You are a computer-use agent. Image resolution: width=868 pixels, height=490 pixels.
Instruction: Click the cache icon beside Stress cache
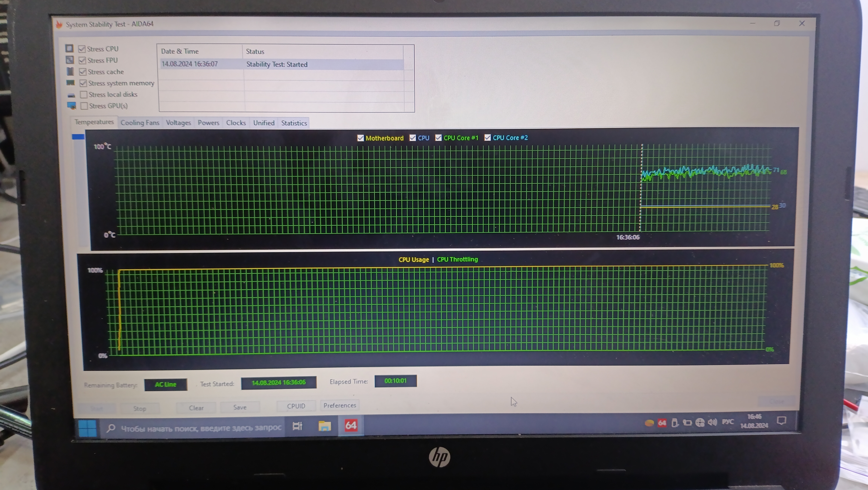pos(70,71)
